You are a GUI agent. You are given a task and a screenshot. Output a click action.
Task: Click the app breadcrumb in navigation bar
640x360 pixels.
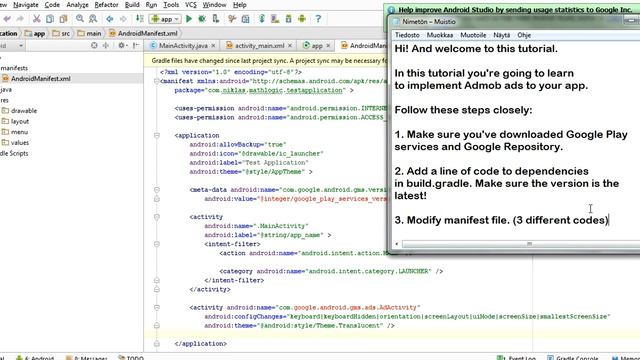(35, 33)
